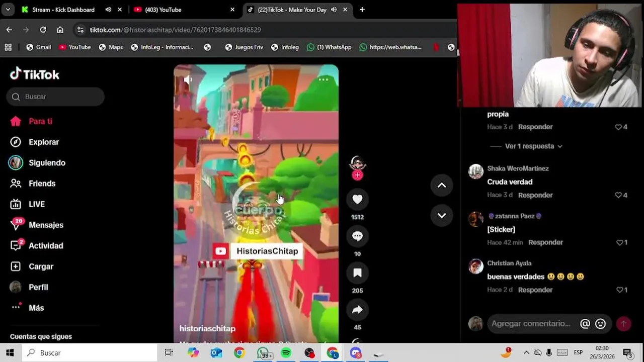Show hidden system tray icons
644x362 pixels.
(526, 353)
